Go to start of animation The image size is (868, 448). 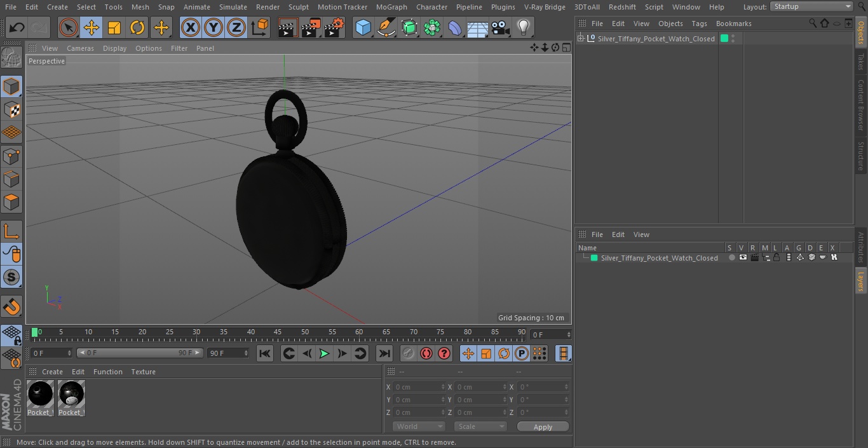tap(265, 353)
